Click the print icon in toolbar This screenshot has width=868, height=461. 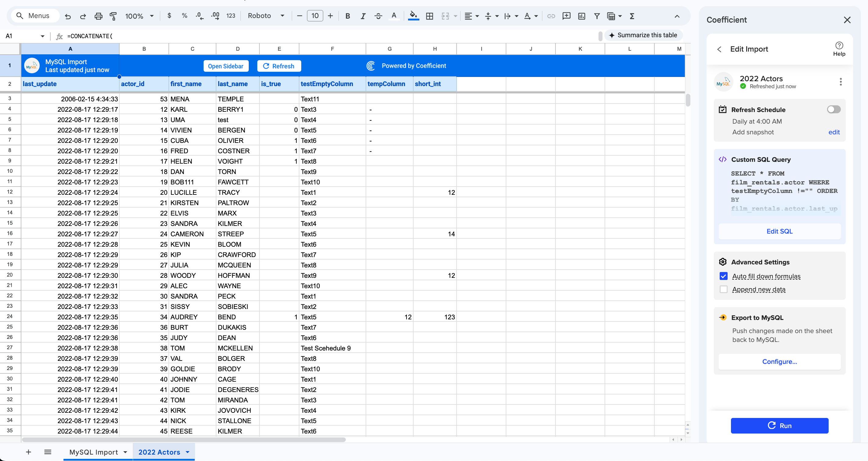coord(98,16)
